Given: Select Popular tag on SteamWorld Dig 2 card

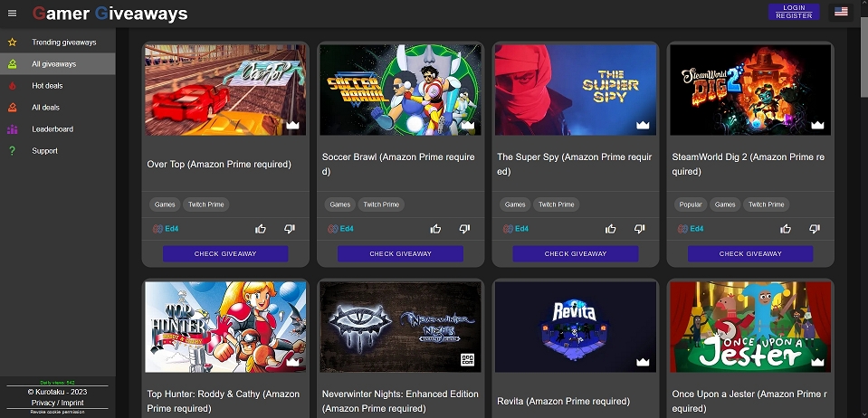Looking at the screenshot, I should (x=691, y=204).
